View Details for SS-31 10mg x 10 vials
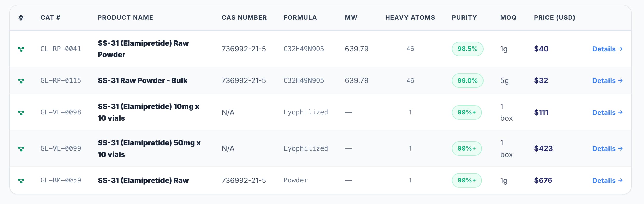This screenshot has width=644, height=204. coord(607,113)
